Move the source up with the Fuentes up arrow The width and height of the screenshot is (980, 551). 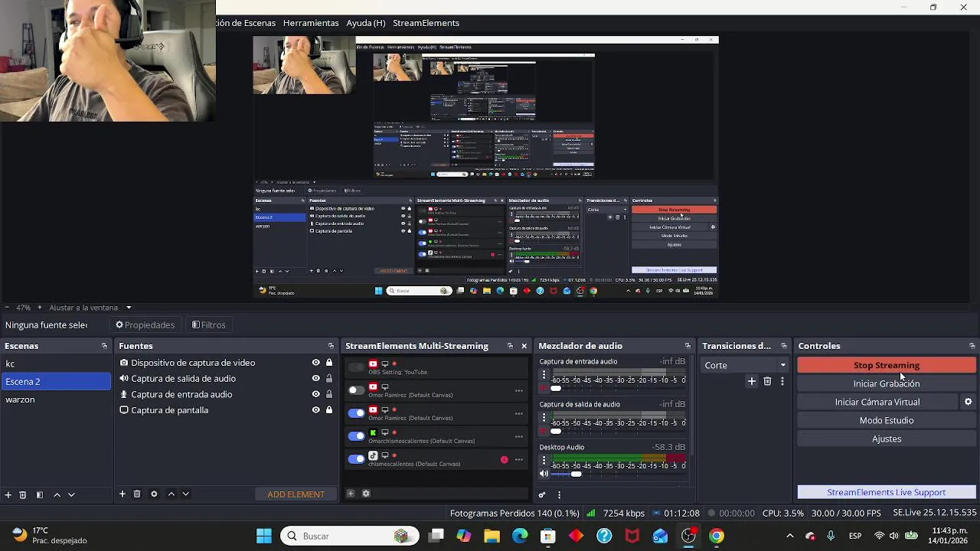(171, 494)
